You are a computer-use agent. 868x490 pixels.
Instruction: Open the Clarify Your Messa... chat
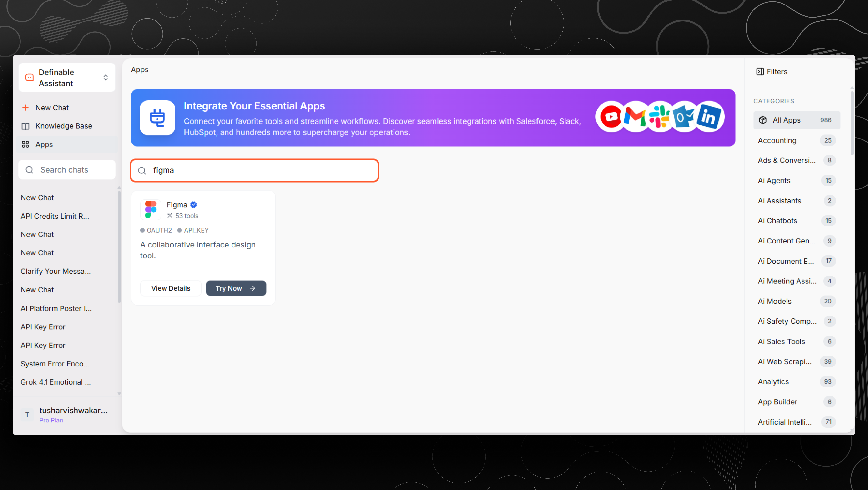click(56, 271)
